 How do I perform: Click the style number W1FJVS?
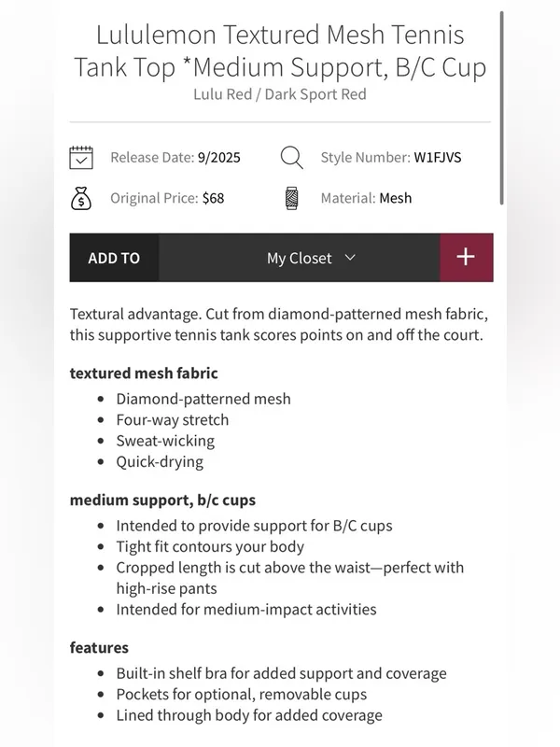(x=438, y=158)
